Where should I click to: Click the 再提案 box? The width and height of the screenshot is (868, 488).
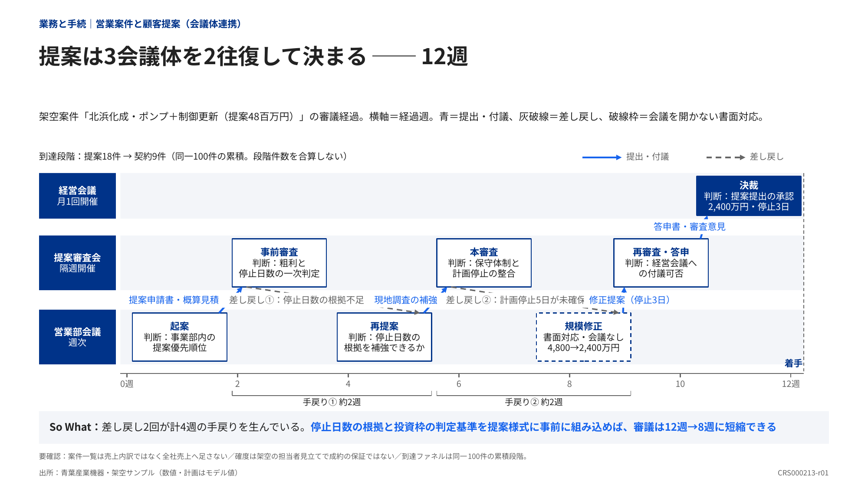tap(385, 337)
